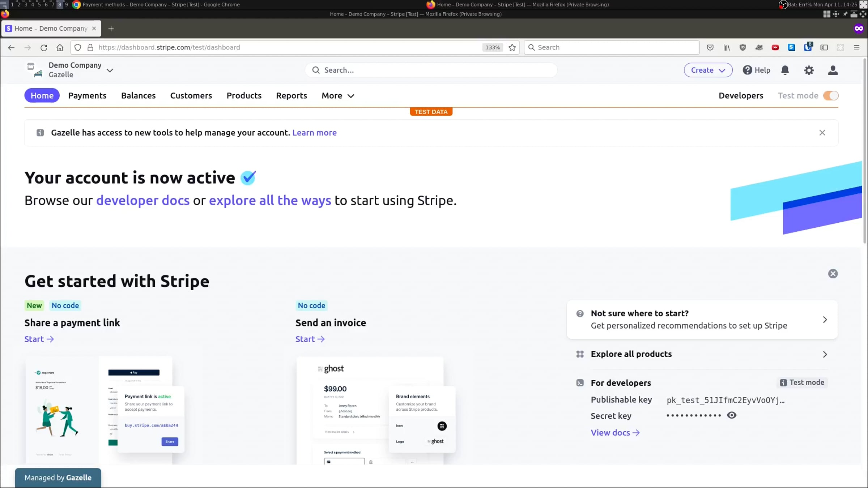868x488 pixels.
Task: Open Stripe notifications bell
Action: tap(785, 70)
